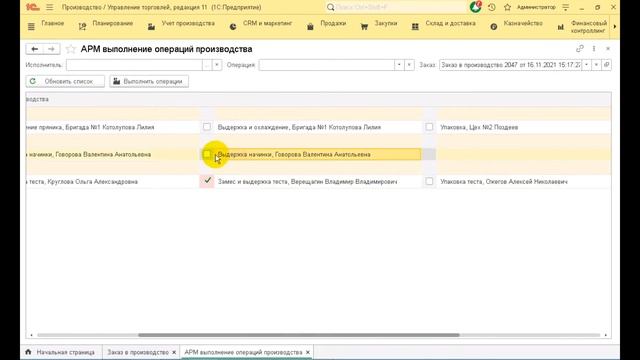Screen dimensions: 640x360
Task: Open the Заказ dropdown arrow
Action: 587,65
